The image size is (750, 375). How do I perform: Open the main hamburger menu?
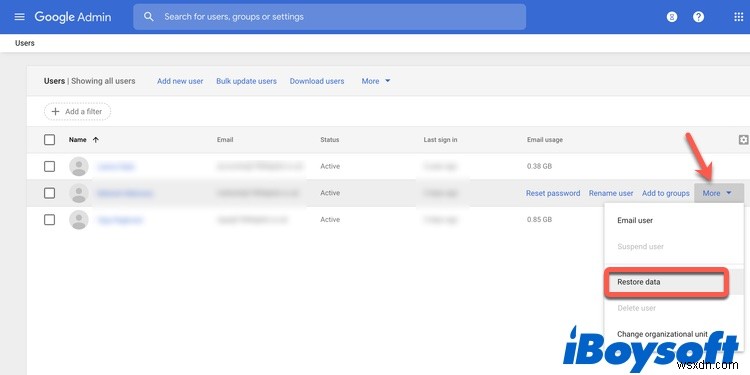point(19,17)
